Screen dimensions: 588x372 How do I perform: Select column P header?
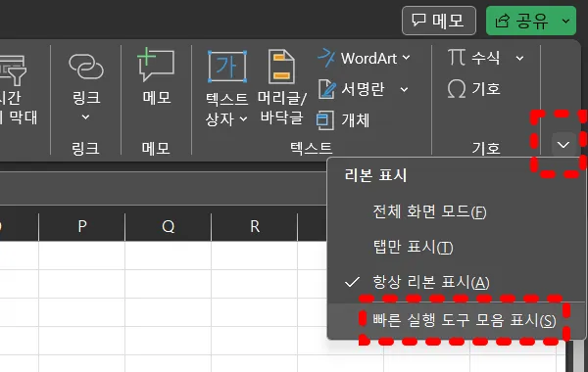tap(82, 226)
